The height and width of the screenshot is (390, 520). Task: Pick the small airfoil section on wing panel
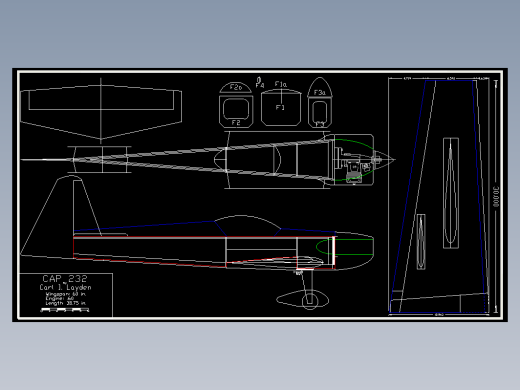click(x=421, y=242)
